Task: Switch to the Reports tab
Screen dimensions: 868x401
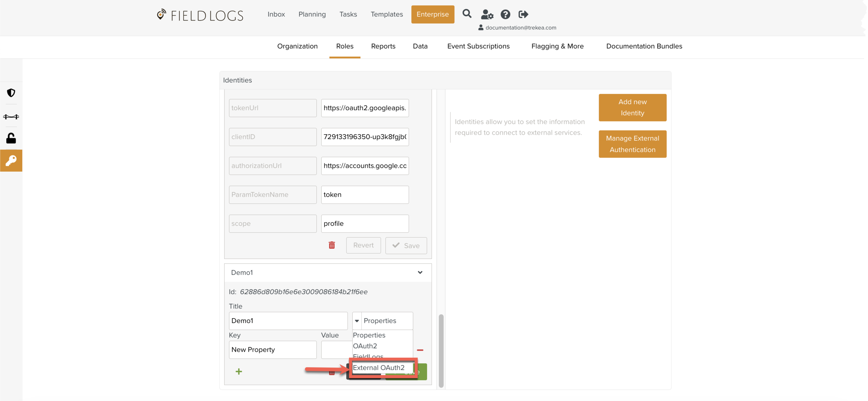Action: point(383,46)
